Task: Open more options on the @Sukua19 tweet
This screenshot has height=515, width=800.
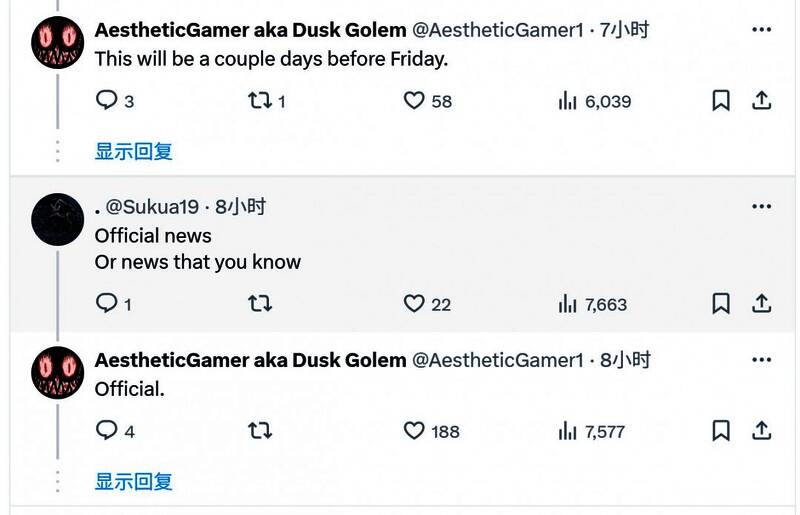Action: tap(761, 207)
